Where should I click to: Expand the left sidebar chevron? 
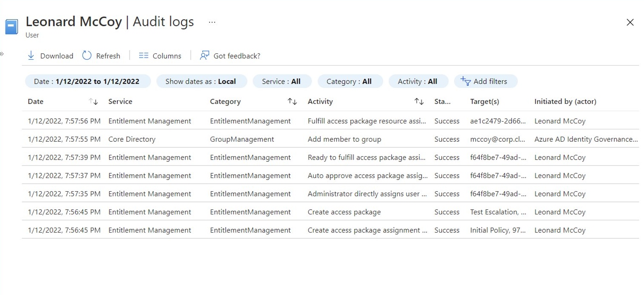[x=2, y=54]
